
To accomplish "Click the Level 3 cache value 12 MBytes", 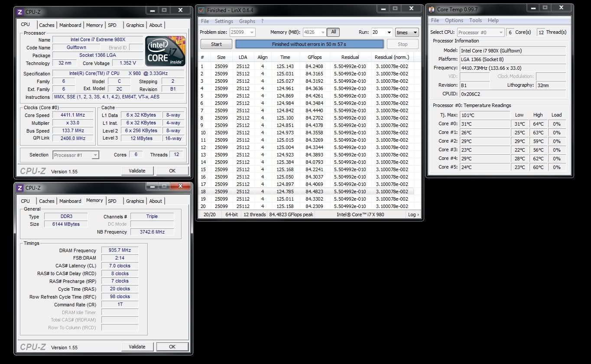I will (x=142, y=138).
